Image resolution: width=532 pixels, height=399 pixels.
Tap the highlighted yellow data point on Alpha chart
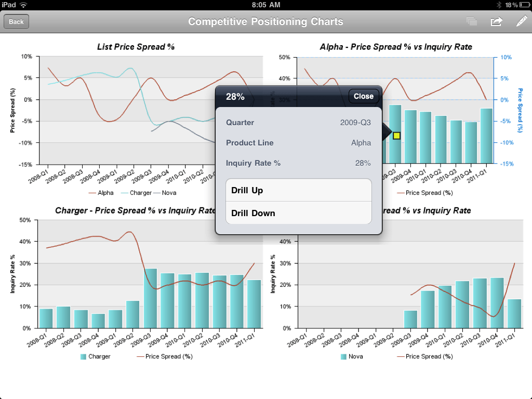click(x=396, y=135)
